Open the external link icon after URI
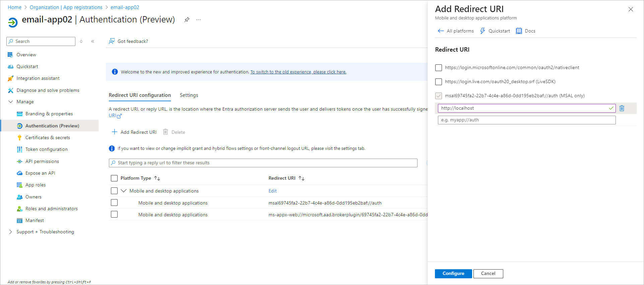Image resolution: width=644 pixels, height=285 pixels. 119,116
